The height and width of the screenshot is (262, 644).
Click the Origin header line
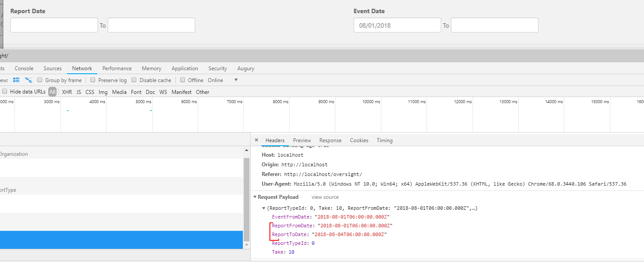[x=294, y=165]
